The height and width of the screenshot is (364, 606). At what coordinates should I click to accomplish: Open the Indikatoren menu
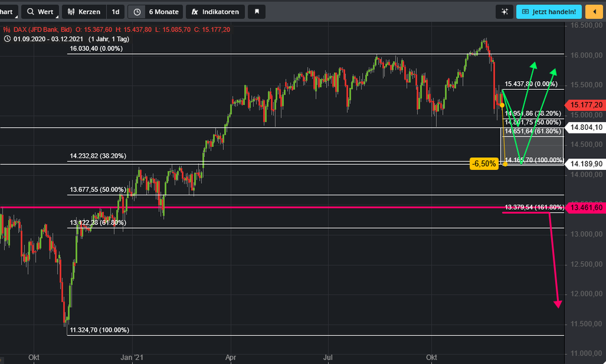pos(215,12)
